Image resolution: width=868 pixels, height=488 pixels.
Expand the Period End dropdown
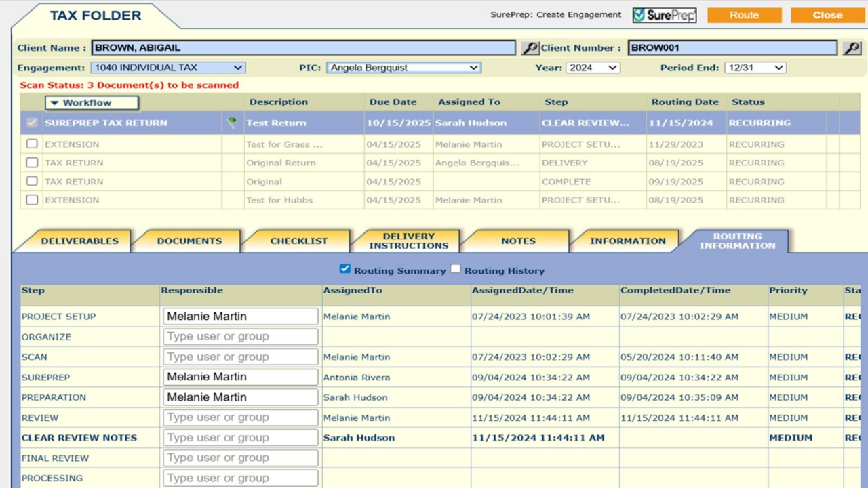[755, 68]
